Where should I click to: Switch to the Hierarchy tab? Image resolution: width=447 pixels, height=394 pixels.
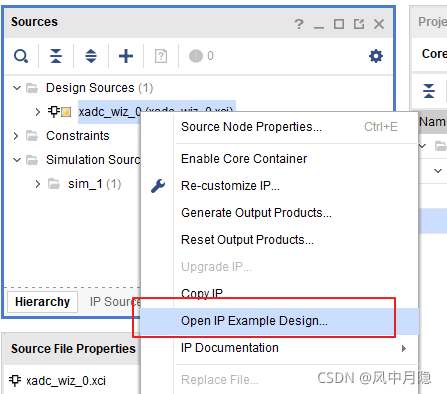click(x=43, y=302)
